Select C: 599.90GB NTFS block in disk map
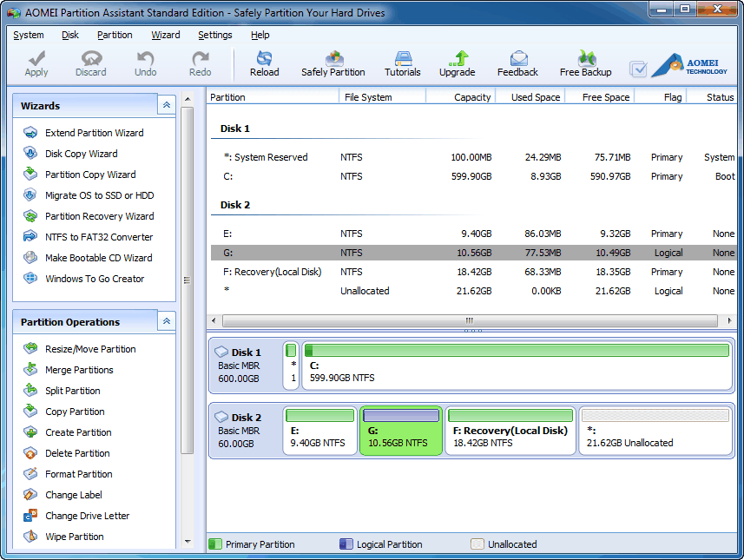This screenshot has width=744, height=560. (x=517, y=366)
